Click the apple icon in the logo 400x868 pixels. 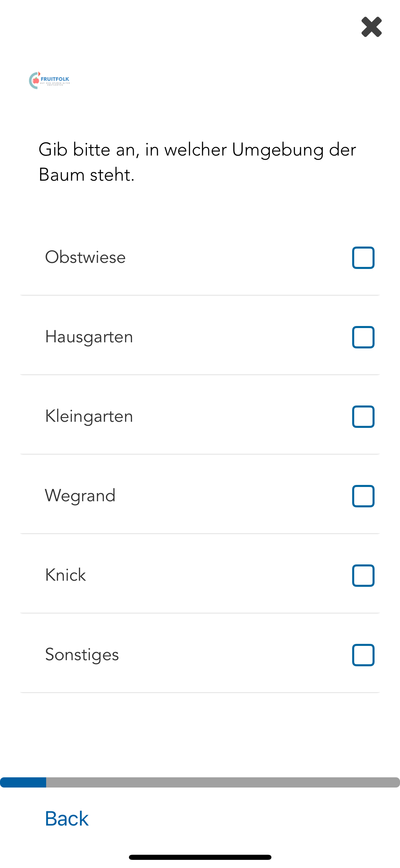36,80
